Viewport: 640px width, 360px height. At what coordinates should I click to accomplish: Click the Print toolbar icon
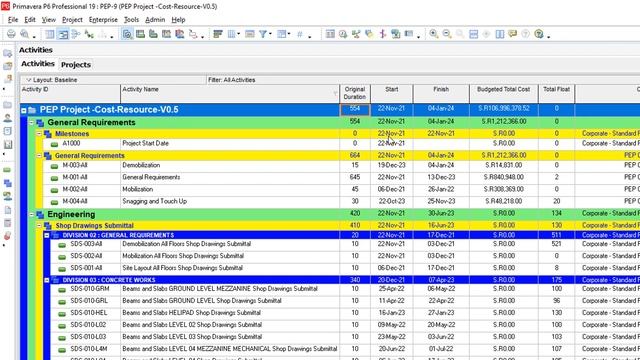pyautogui.click(x=11, y=34)
